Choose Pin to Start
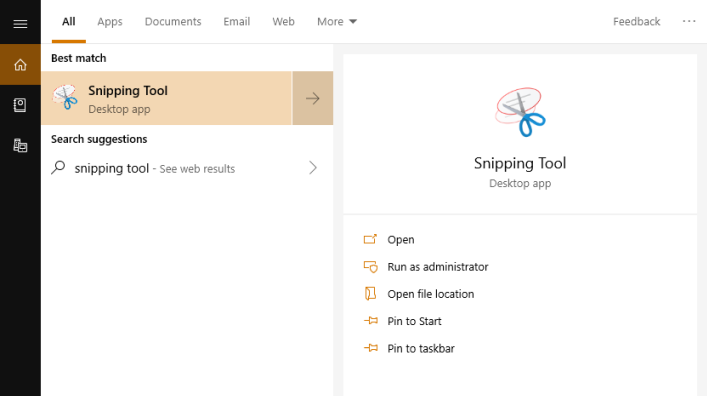707x396 pixels. tap(414, 321)
